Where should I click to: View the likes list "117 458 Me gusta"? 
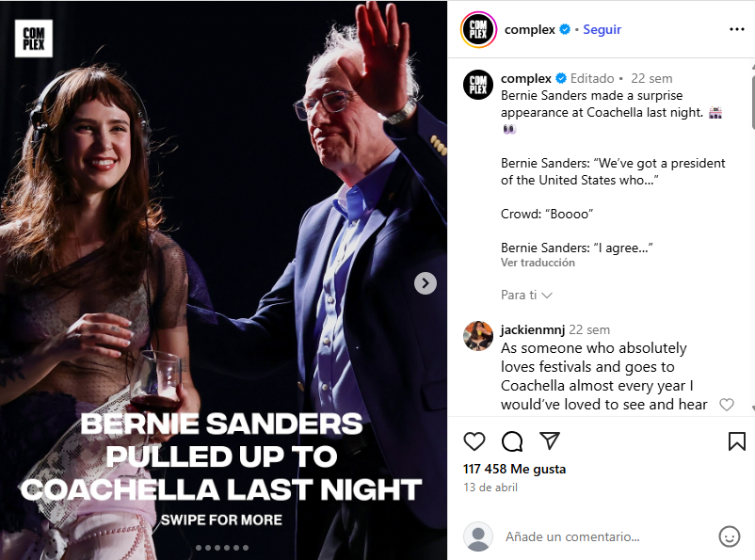(x=515, y=469)
